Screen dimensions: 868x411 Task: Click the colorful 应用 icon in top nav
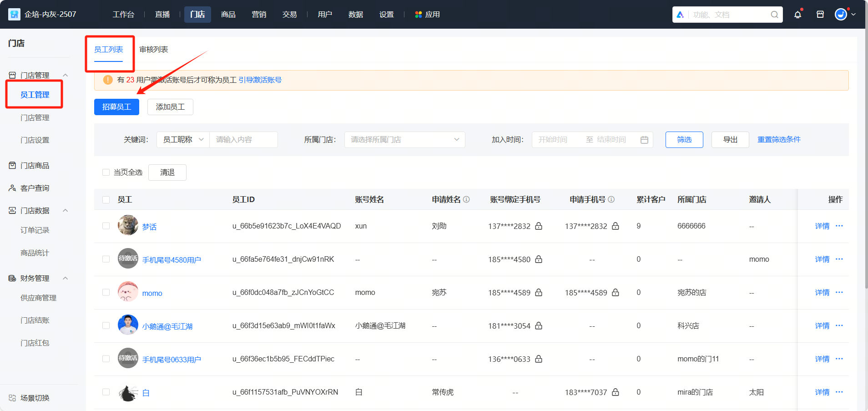point(419,15)
